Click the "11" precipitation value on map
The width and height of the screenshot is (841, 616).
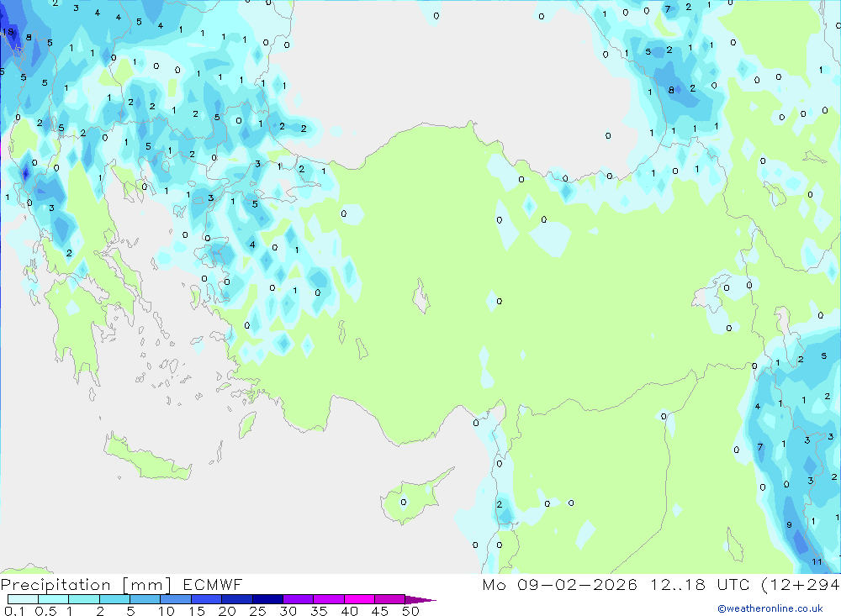tap(817, 562)
